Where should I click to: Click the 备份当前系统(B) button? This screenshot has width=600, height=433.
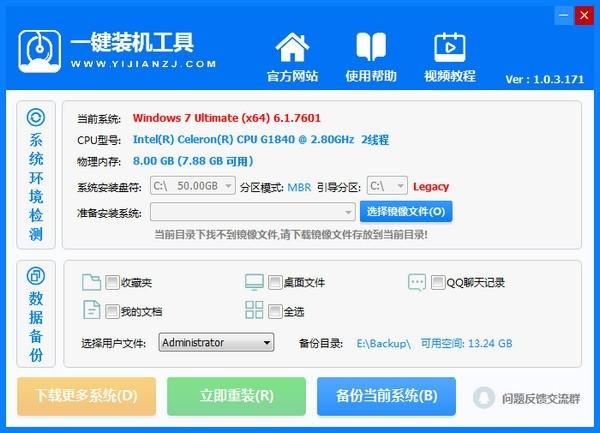pos(386,396)
